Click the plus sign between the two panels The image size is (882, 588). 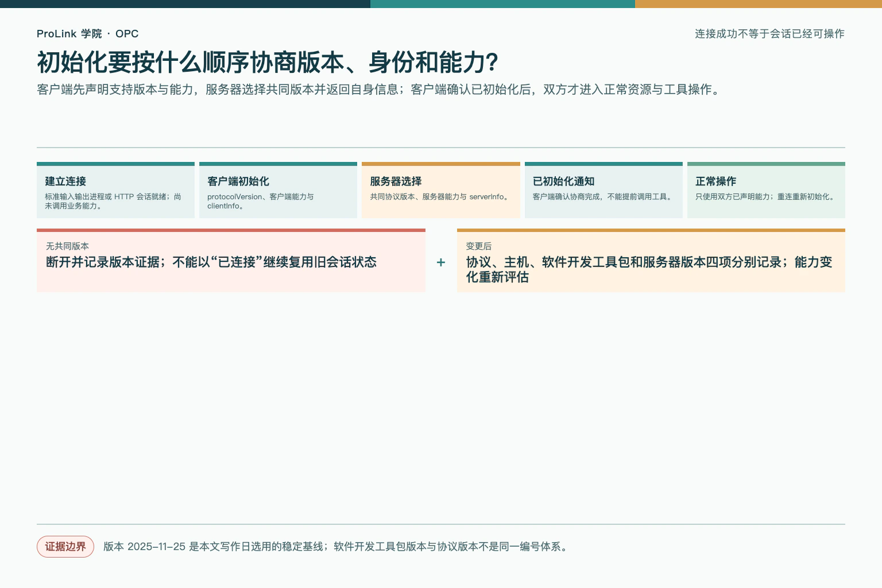click(x=441, y=262)
